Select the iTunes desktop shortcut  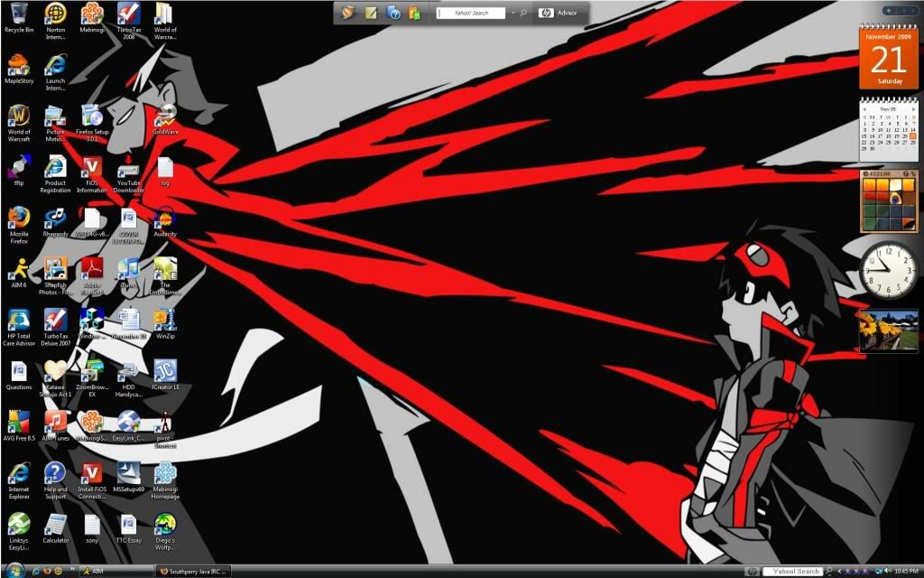[x=128, y=273]
